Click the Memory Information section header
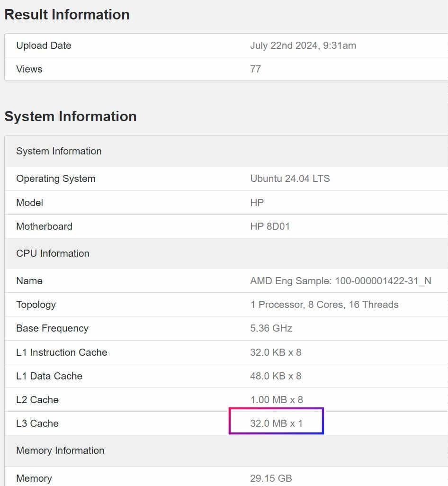Screen dimensions: 448x486 click(x=226, y=450)
